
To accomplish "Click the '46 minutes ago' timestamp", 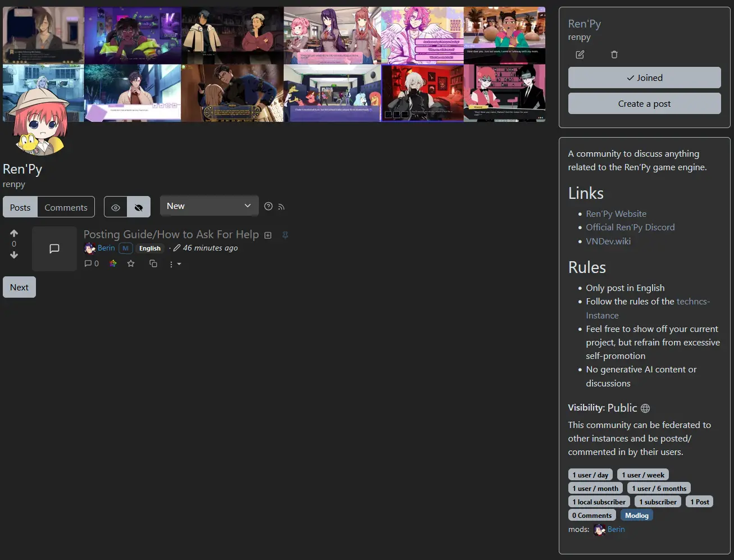I will pos(210,248).
